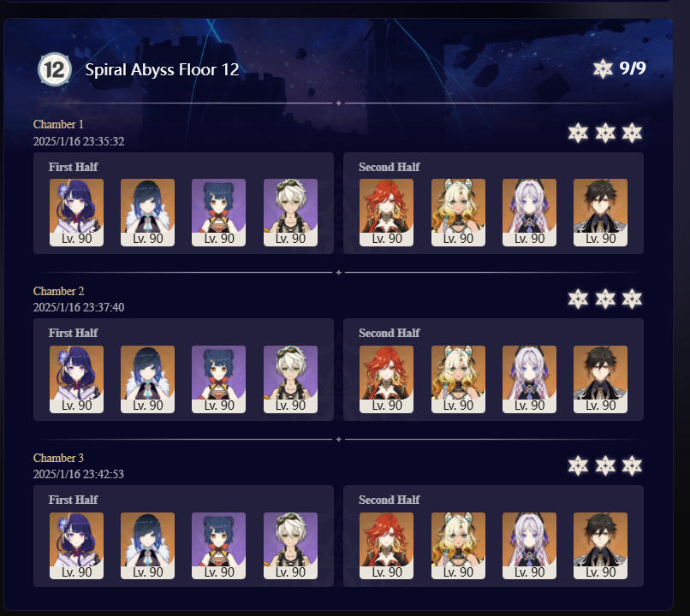Select red-haired character in Chamber 1 Second Half

coord(386,212)
